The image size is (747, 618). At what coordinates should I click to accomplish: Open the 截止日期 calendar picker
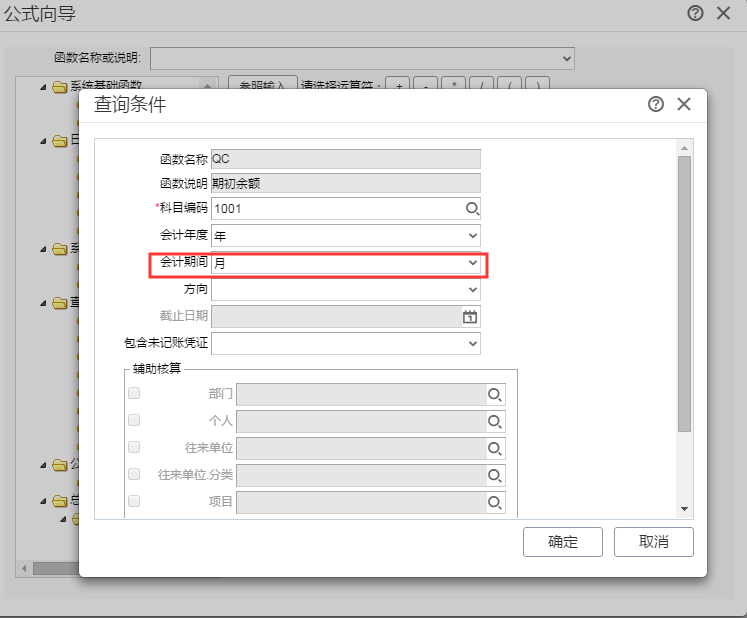[x=470, y=316]
